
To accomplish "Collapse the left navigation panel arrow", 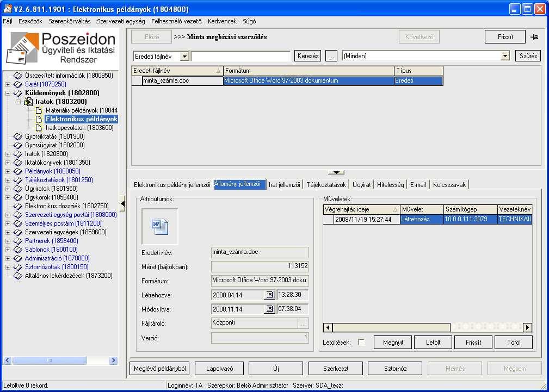I will (122, 203).
